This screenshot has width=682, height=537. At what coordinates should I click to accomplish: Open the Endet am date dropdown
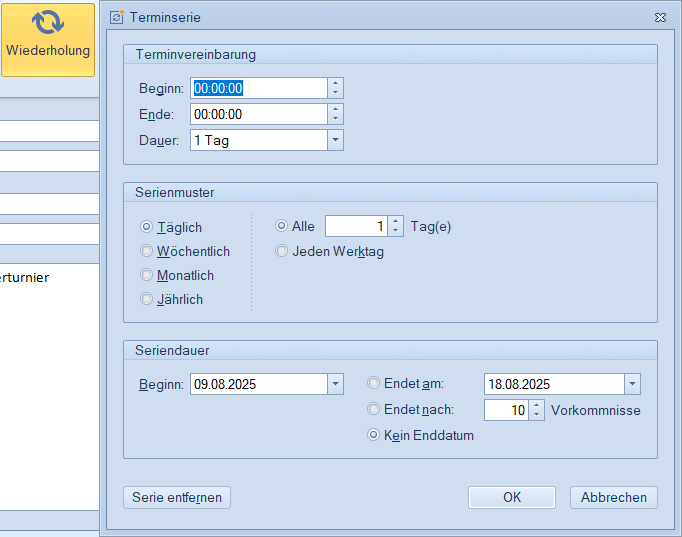click(x=632, y=384)
